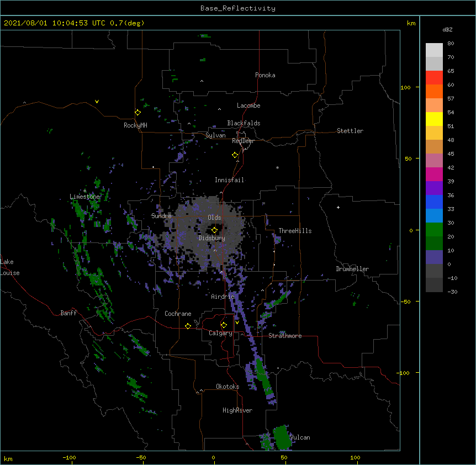Click the orange 60 dBZ legend swatch
Screen dimensions: 476x465
click(434, 91)
